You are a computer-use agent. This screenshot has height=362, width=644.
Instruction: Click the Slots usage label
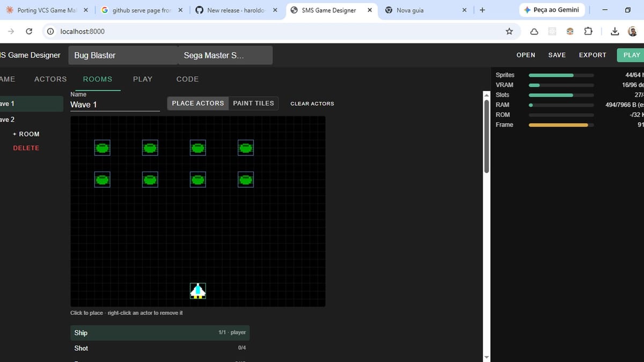502,95
